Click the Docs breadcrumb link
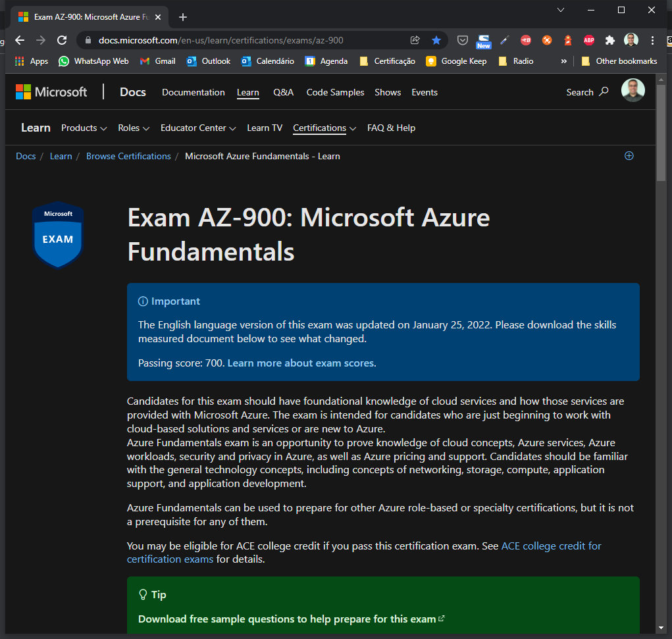672x639 pixels. (26, 156)
